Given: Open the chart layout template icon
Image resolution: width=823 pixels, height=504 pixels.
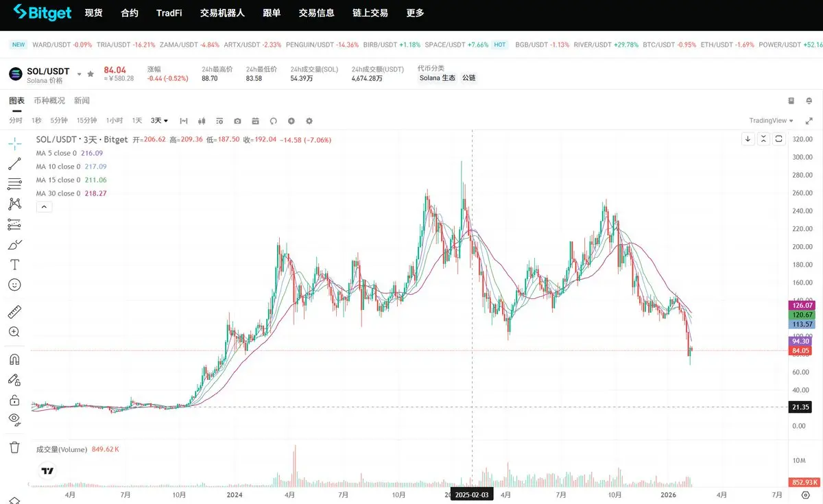Looking at the screenshot, I should point(255,121).
